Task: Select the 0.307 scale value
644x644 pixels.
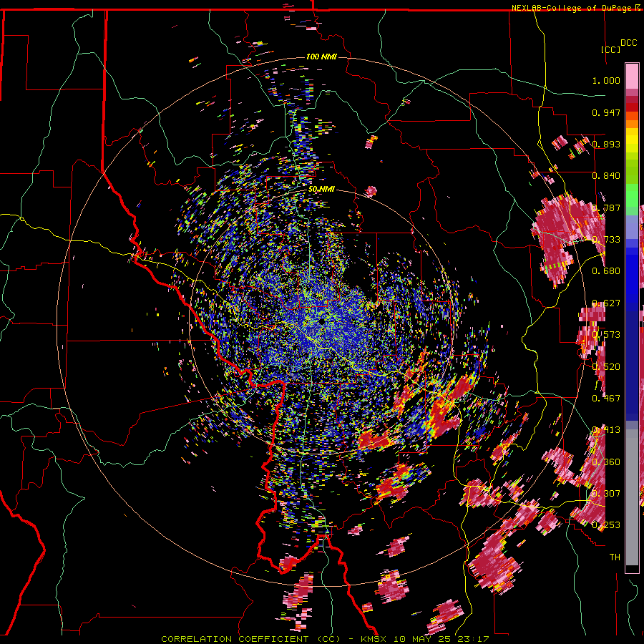Action: (606, 494)
